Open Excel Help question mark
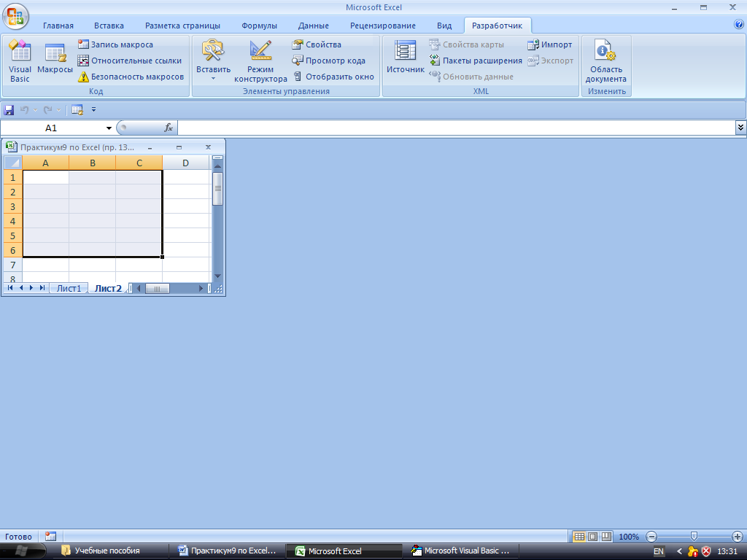 (x=739, y=25)
